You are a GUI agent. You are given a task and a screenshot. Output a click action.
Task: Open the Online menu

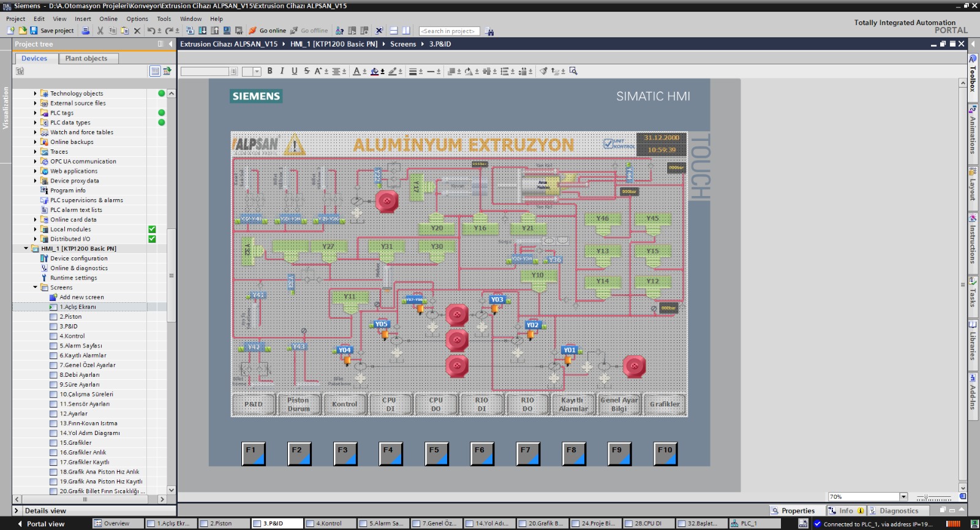pyautogui.click(x=108, y=19)
